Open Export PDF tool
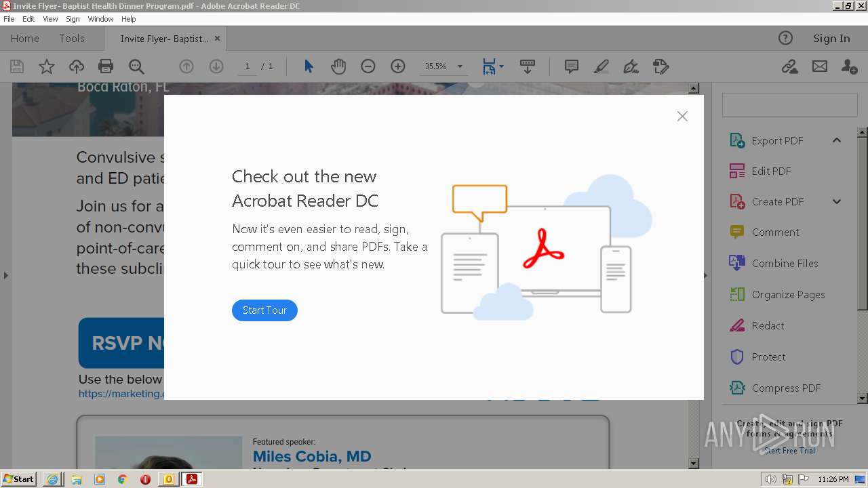868x488 pixels. pyautogui.click(x=777, y=141)
